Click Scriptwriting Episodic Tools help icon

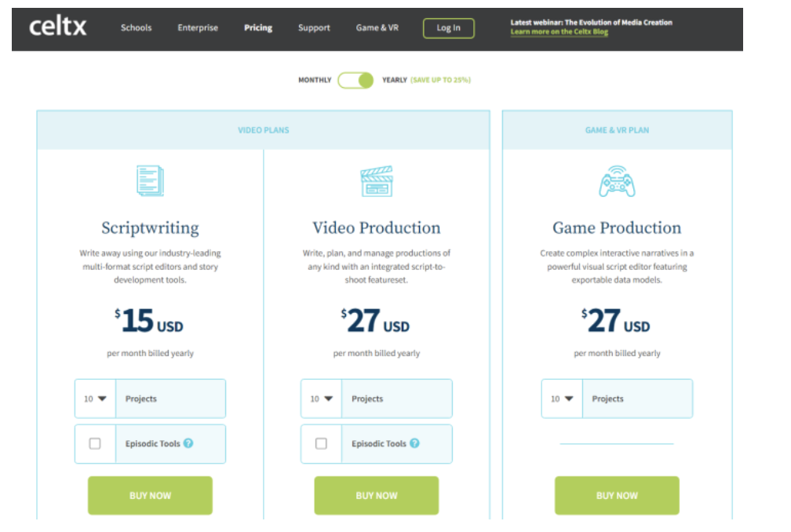click(x=188, y=443)
